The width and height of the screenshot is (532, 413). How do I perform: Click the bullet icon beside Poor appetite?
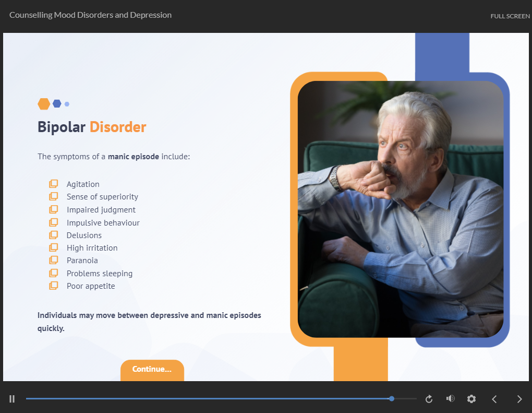(53, 286)
